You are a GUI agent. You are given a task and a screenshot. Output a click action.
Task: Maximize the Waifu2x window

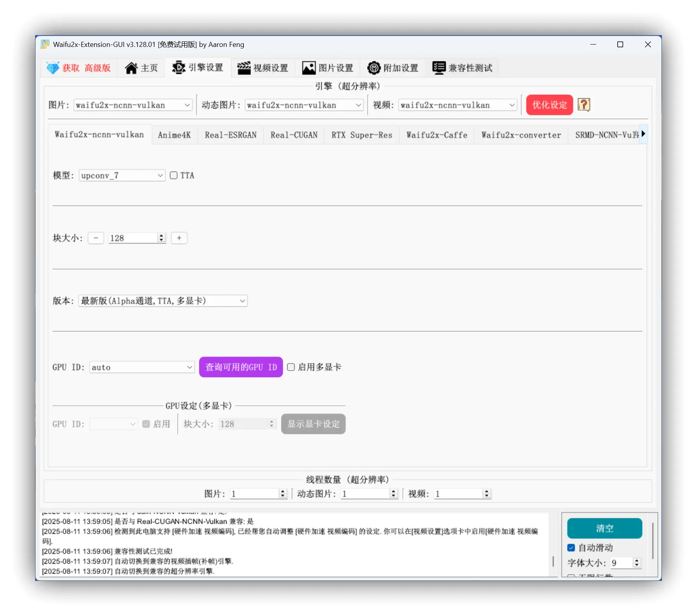pyautogui.click(x=620, y=45)
